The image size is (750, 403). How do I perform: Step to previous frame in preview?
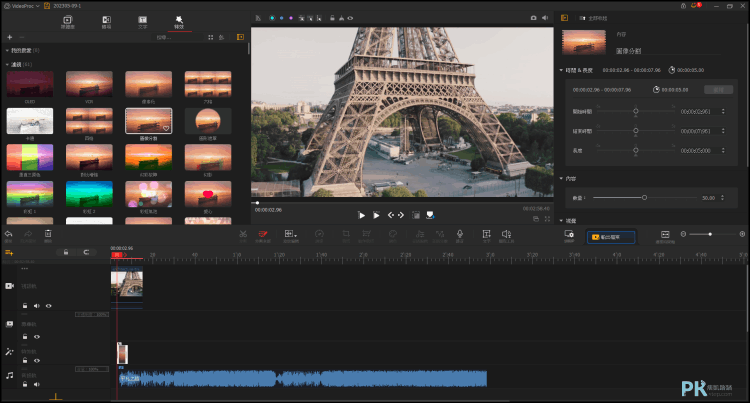coord(391,215)
